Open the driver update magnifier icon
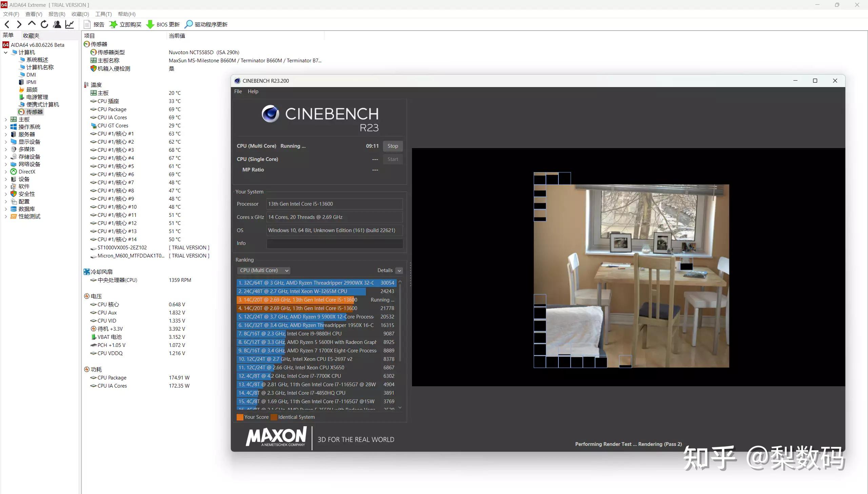The width and height of the screenshot is (868, 494). [x=189, y=24]
